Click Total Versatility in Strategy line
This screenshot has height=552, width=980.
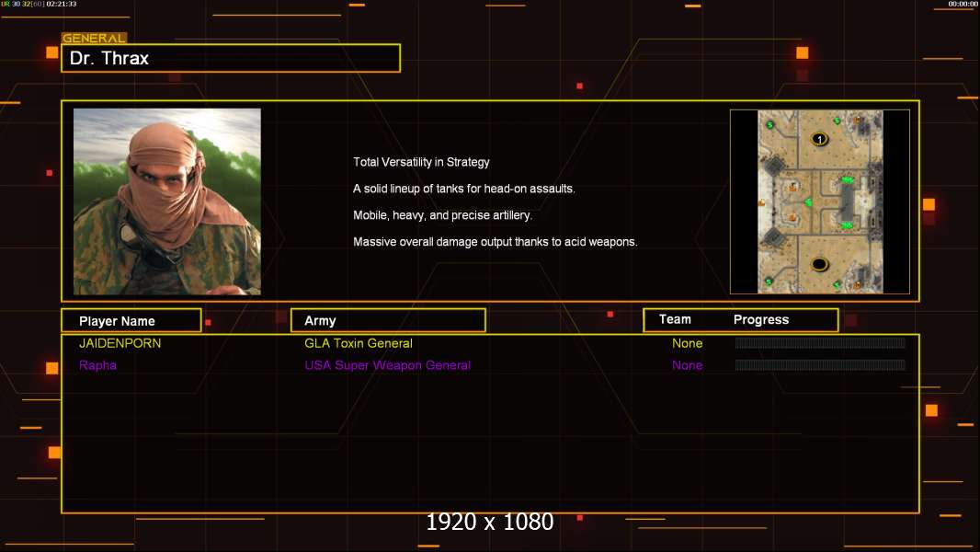point(421,162)
